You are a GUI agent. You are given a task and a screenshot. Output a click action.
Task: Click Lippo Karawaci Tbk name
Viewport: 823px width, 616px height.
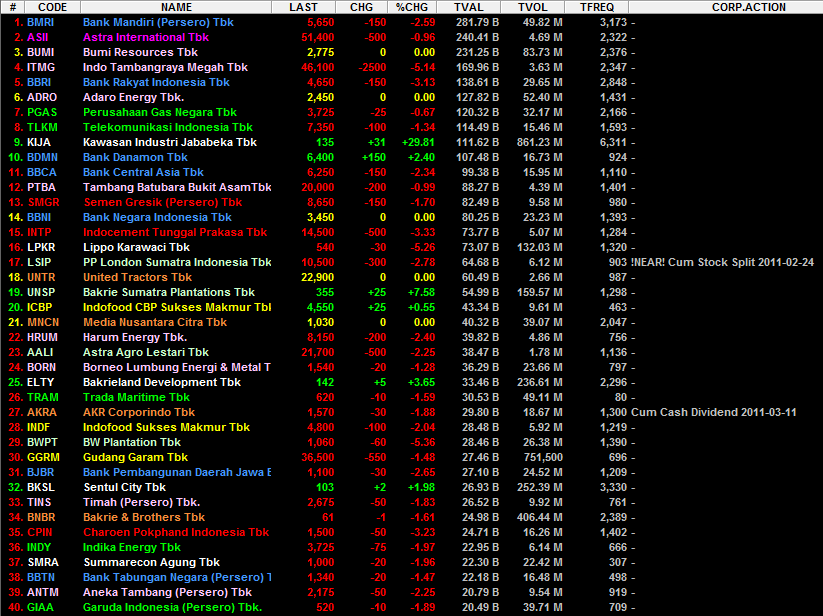(136, 247)
